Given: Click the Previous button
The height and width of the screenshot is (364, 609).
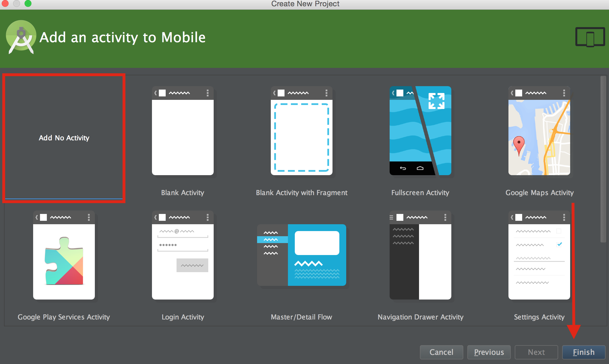Looking at the screenshot, I should [489, 352].
